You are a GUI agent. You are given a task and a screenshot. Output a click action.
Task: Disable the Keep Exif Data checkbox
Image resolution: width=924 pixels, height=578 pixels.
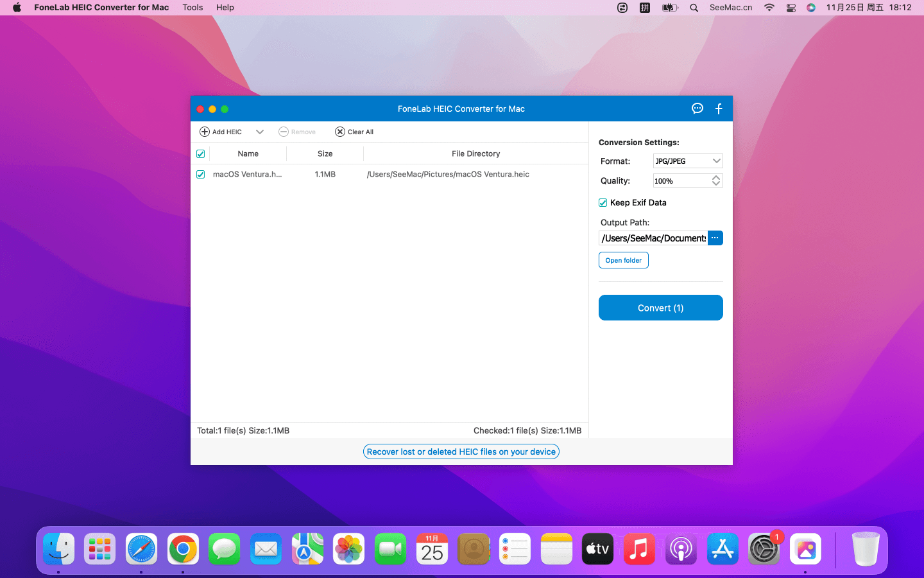[x=603, y=203]
